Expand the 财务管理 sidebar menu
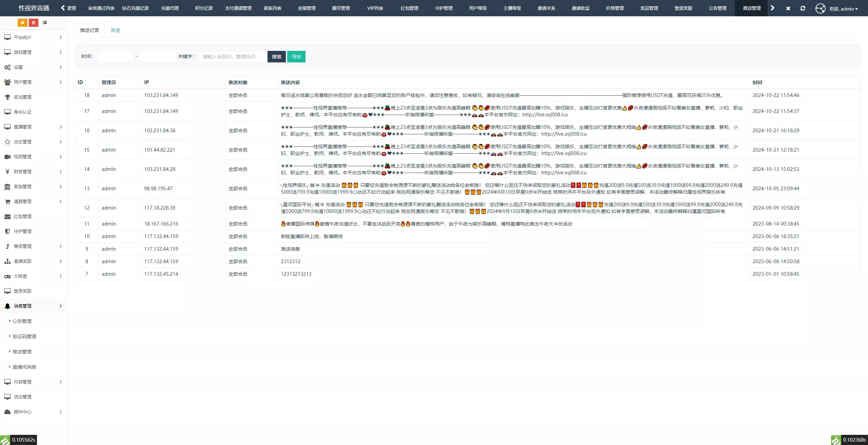 coord(33,172)
